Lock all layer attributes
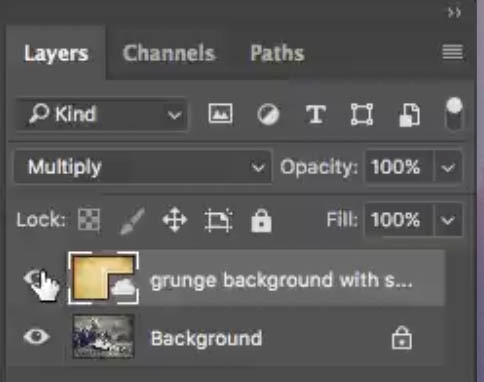The width and height of the screenshot is (484, 382). (261, 220)
